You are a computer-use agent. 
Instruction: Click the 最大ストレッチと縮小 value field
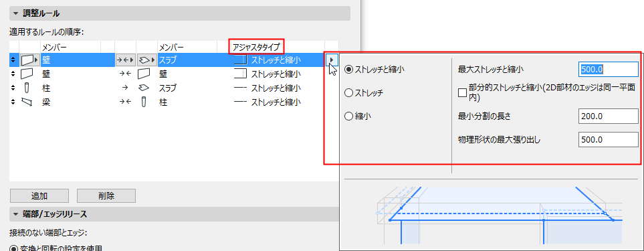(x=609, y=70)
